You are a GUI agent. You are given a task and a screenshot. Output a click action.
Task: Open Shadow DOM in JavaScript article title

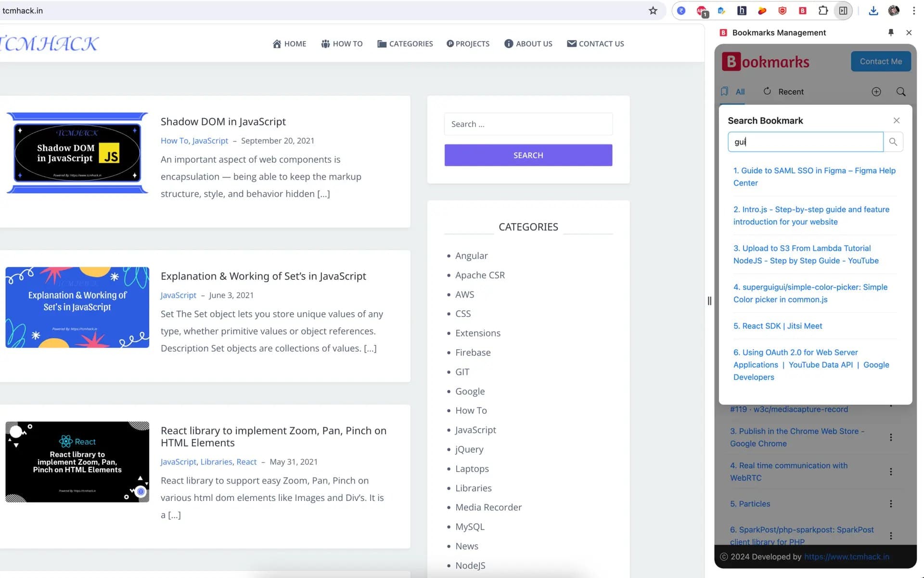click(x=223, y=121)
